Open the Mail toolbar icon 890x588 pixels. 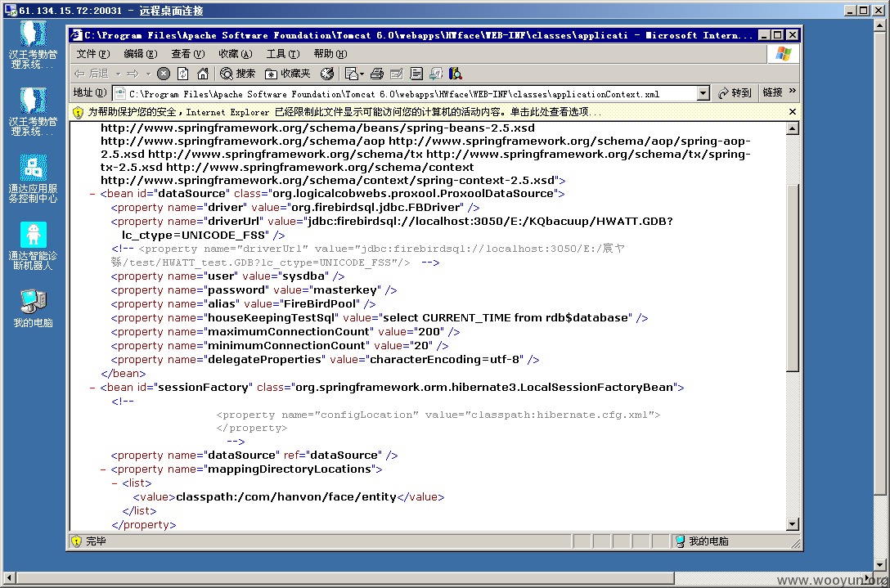pos(354,74)
